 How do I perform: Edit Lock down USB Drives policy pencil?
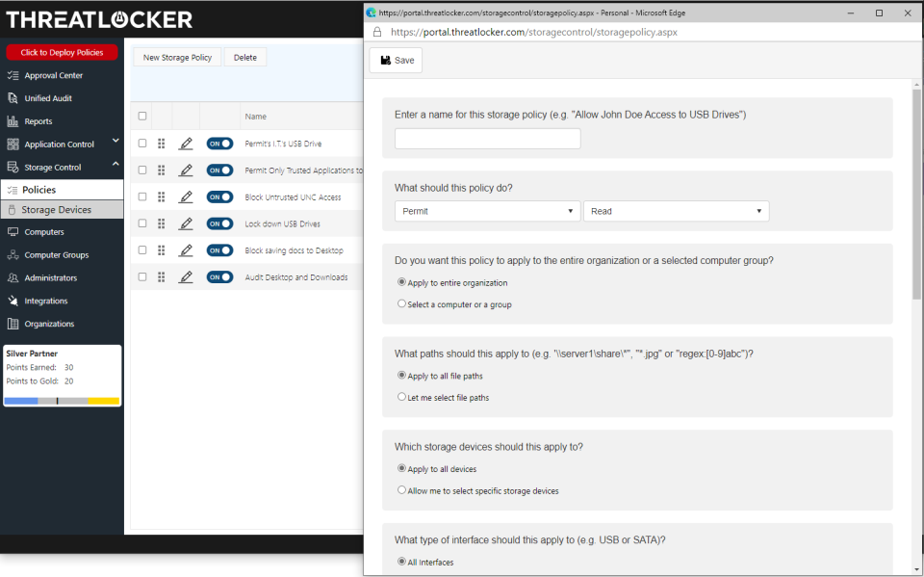186,223
